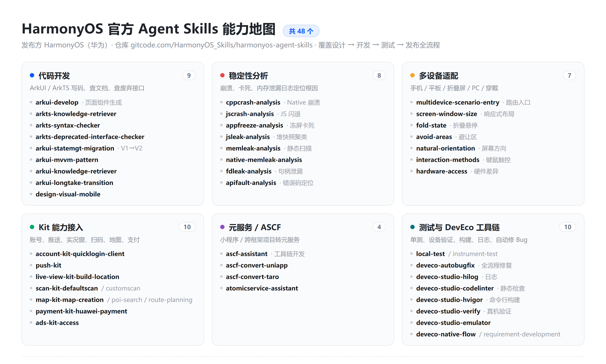Click the count badge 8 on 稳定性分析
The width and height of the screenshot is (606, 364).
[x=379, y=75]
